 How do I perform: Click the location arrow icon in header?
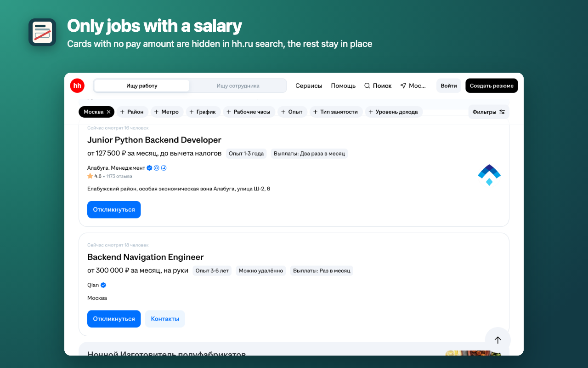tap(403, 86)
